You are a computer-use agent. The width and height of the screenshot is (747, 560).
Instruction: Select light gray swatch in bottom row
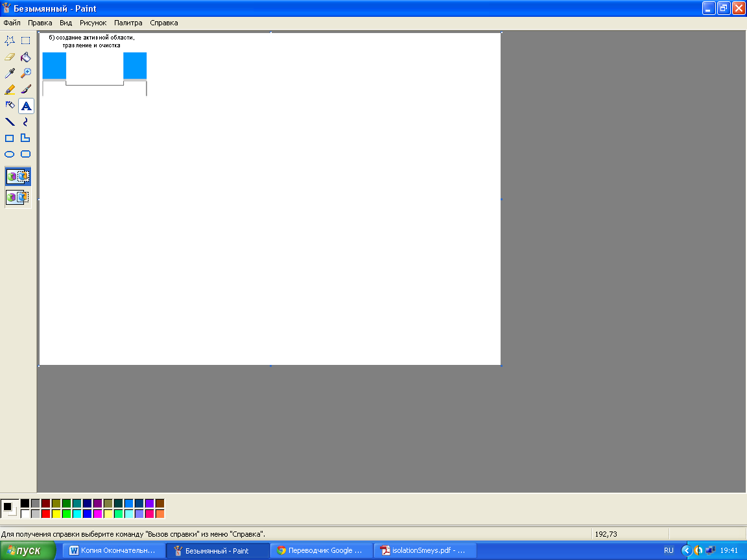[35, 514]
